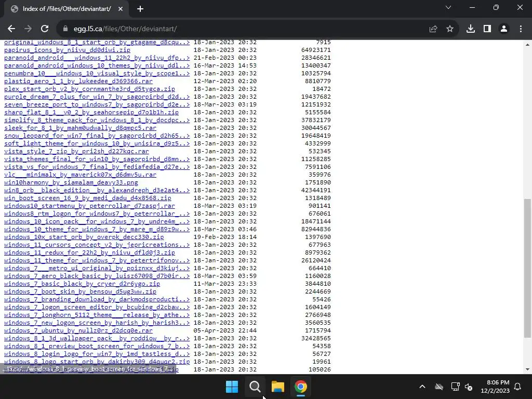Reload the current page
Viewport: 532px width, 399px height.
click(45, 29)
